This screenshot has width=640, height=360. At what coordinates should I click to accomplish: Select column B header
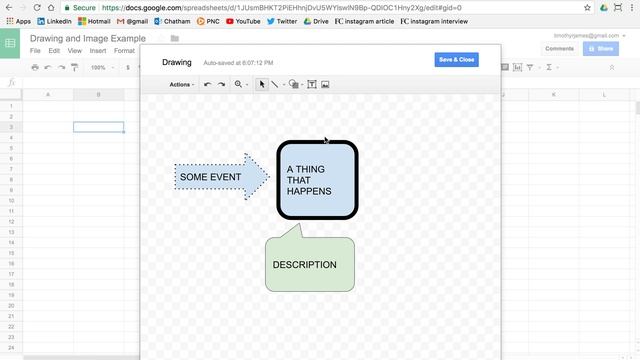98,95
